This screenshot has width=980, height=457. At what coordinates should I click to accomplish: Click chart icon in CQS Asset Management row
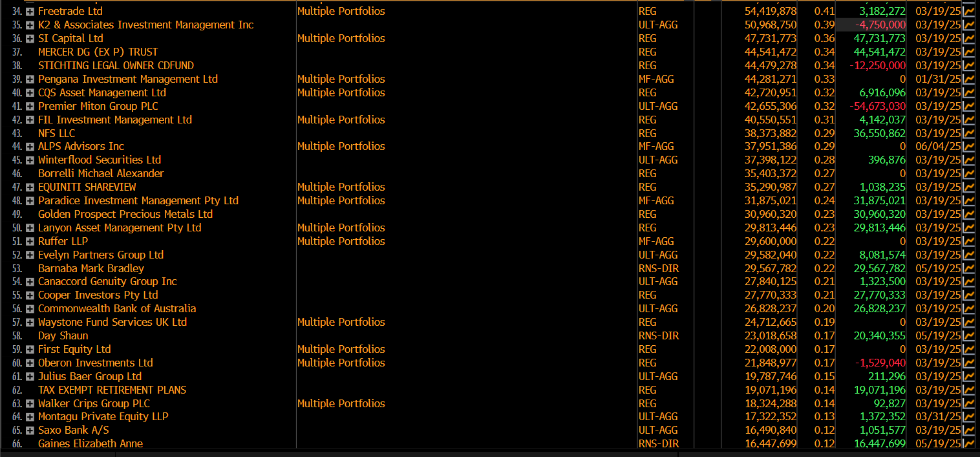point(968,92)
